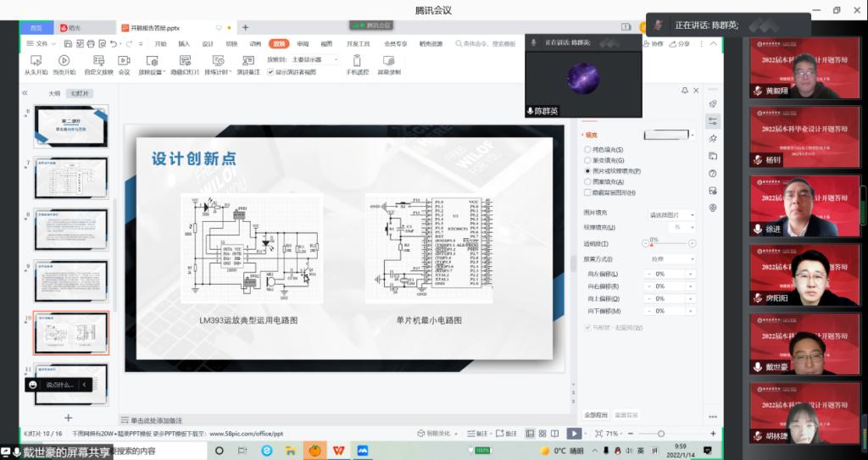Click the 屏幕录制 screen recording icon
Image resolution: width=868 pixels, height=460 pixels.
(x=389, y=60)
